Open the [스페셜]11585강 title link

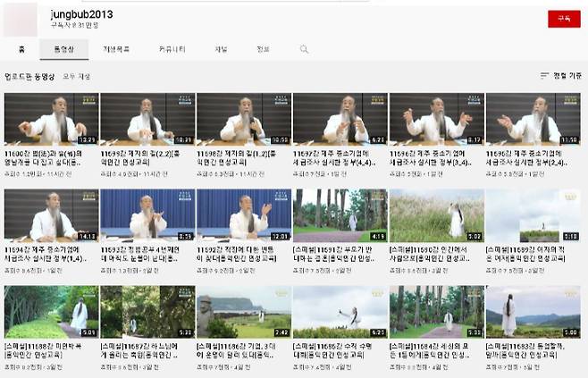332,350
